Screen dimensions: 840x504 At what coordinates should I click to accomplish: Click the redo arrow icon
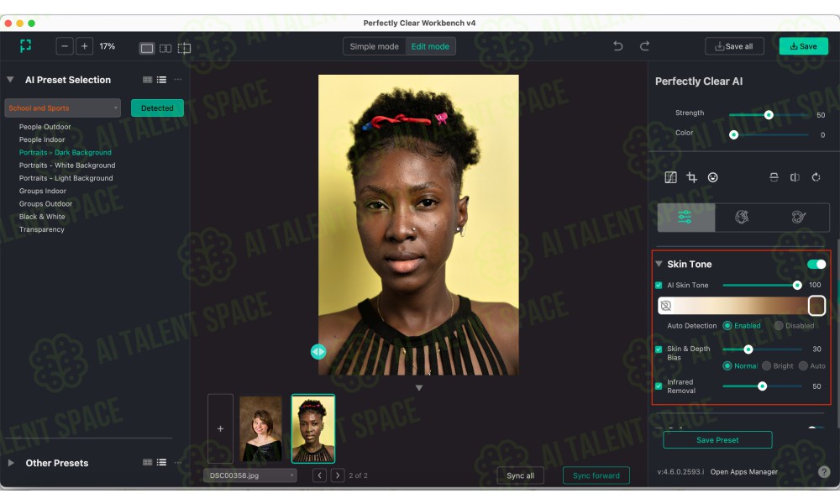point(644,46)
